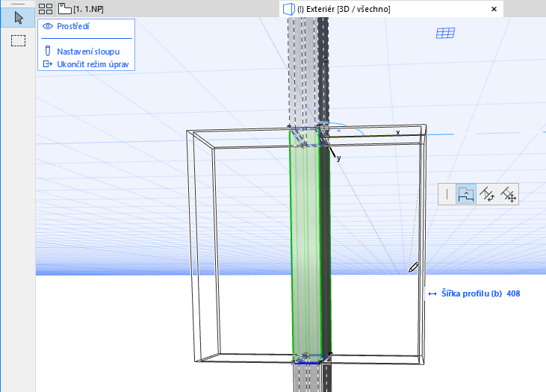The image size is (546, 392).
Task: Click the Šířka profilu (b) value 408
Action: pyautogui.click(x=513, y=293)
